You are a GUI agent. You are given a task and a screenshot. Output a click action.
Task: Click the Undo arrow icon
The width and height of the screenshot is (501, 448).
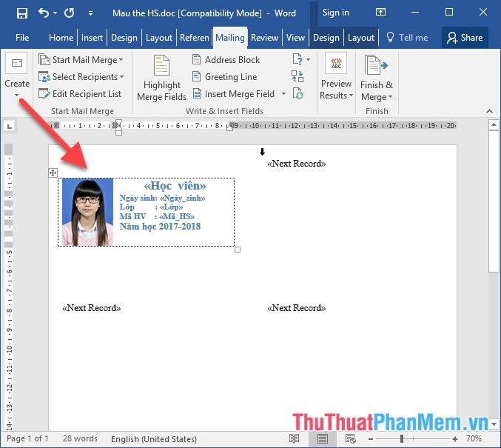coord(44,13)
